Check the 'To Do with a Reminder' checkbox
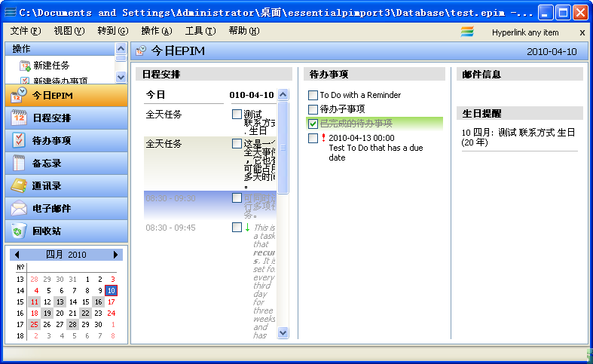 313,95
